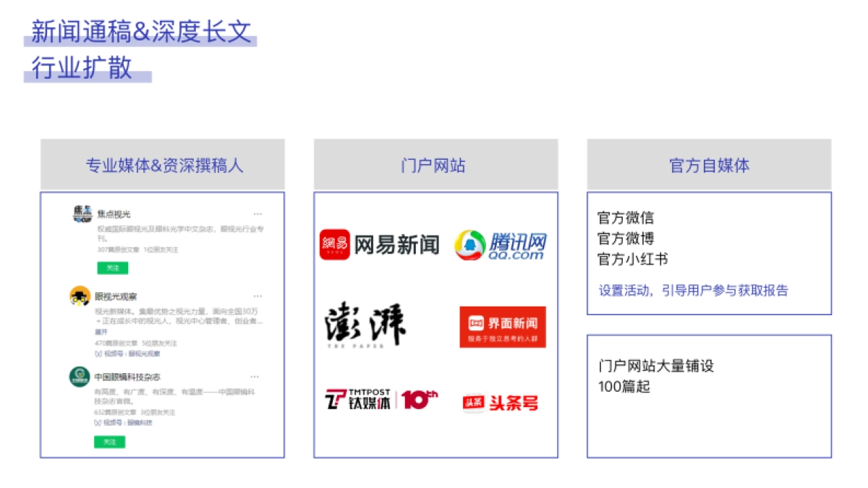The image size is (868, 488).
Task: Select the 头条号 logo
Action: tap(501, 402)
